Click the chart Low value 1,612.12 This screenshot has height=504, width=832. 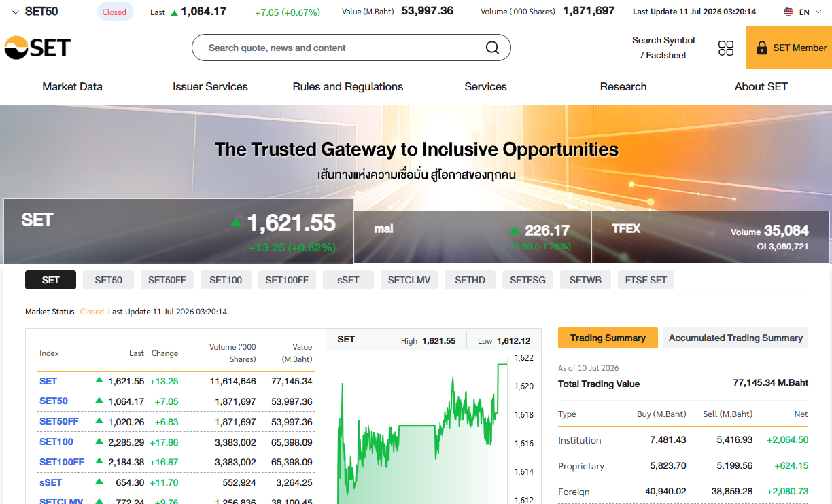(513, 341)
